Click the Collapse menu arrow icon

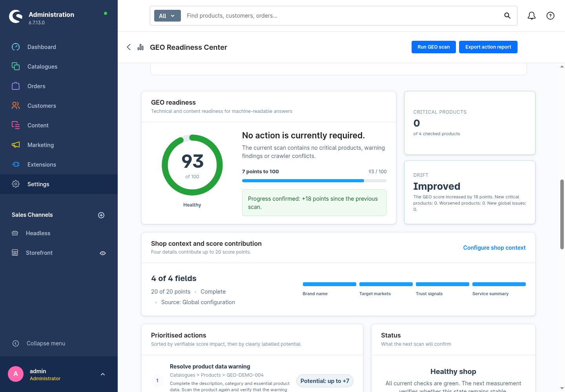coord(16,343)
